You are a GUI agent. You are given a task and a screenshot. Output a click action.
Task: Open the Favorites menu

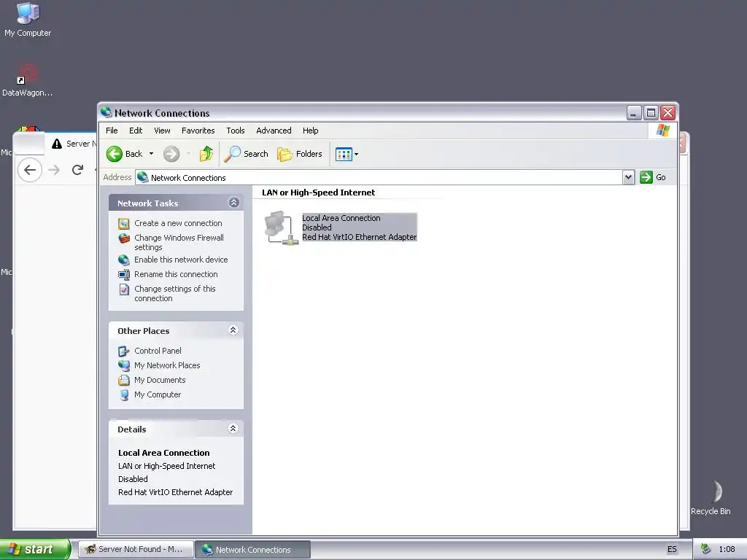[x=198, y=131]
